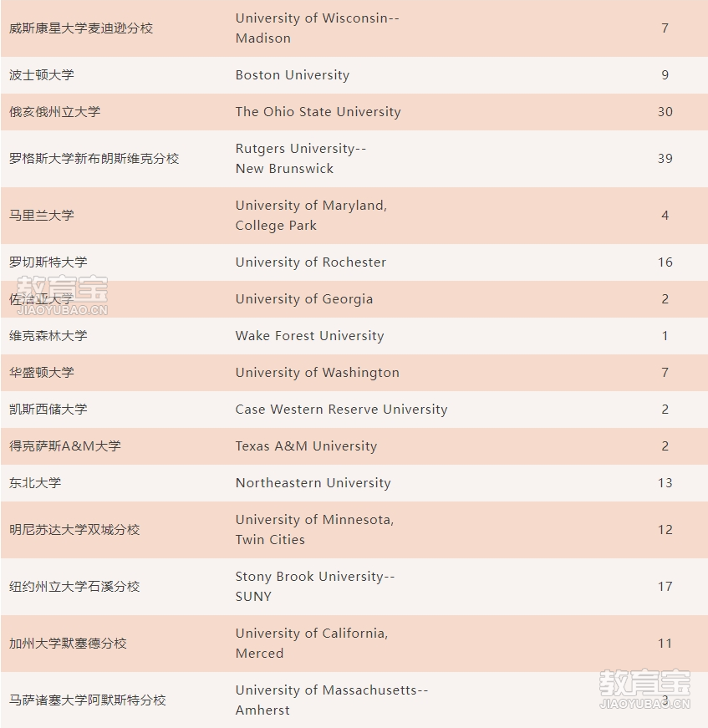
Task: Click Texas A&M University
Action: click(x=306, y=445)
